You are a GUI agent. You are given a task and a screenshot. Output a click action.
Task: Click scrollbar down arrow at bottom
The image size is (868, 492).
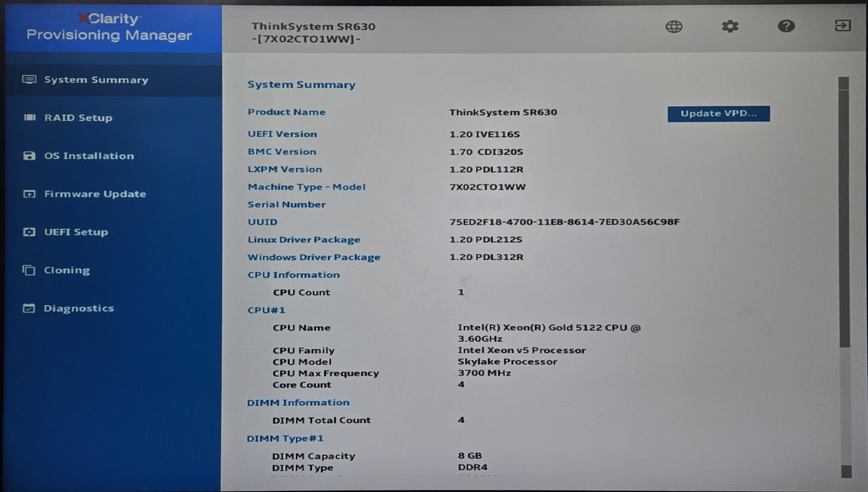[846, 472]
